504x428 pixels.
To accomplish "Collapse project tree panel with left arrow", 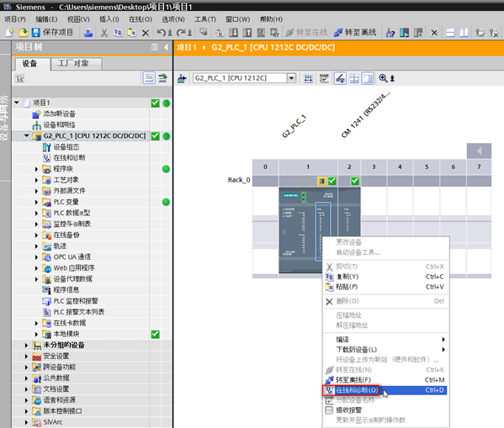I will [x=166, y=48].
